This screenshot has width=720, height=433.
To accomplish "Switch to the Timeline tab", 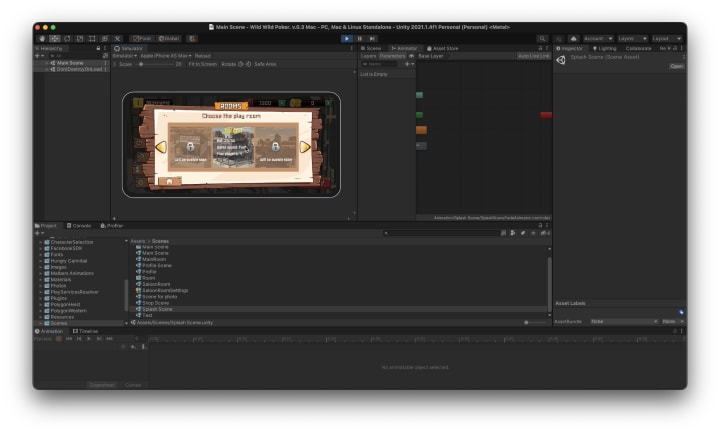I will click(x=85, y=332).
